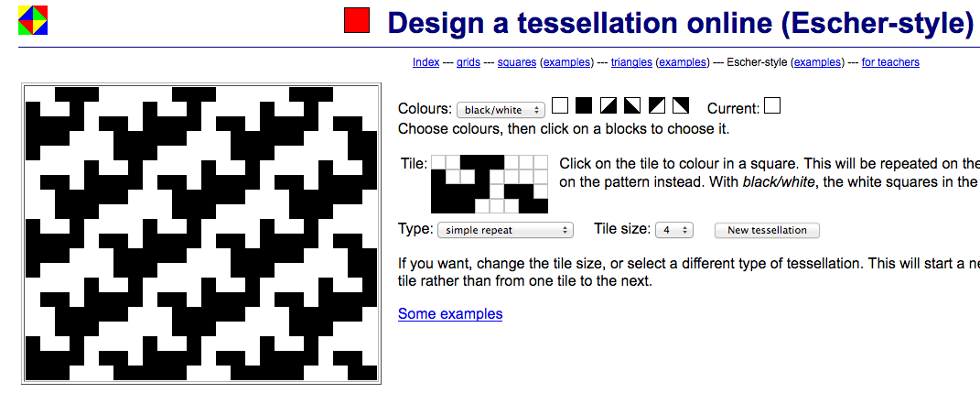Click the Current colour indicator box

(x=772, y=106)
